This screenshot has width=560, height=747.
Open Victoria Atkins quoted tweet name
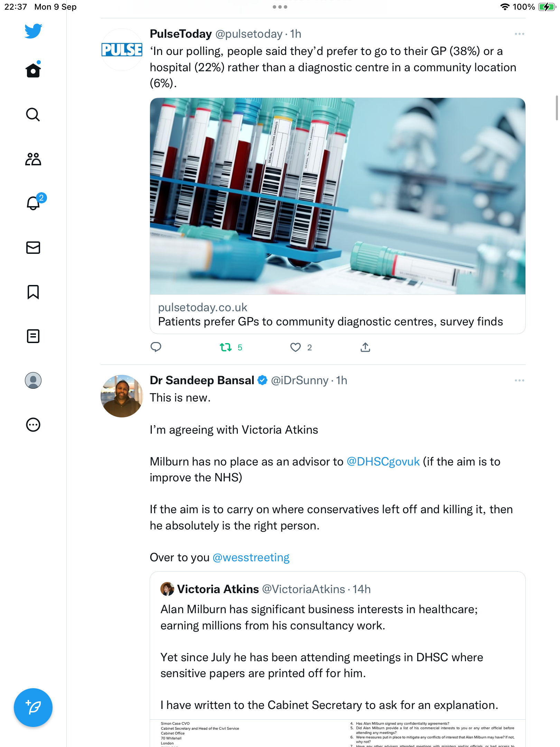tap(218, 589)
